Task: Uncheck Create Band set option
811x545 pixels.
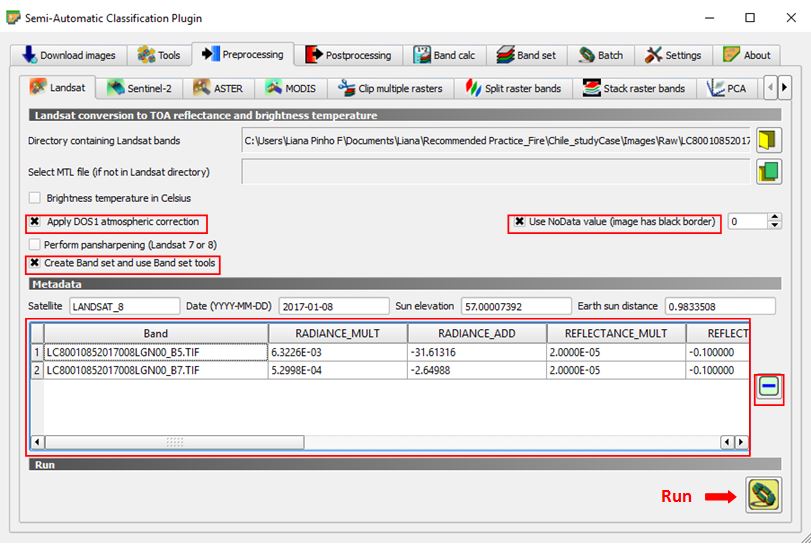Action: [x=35, y=263]
